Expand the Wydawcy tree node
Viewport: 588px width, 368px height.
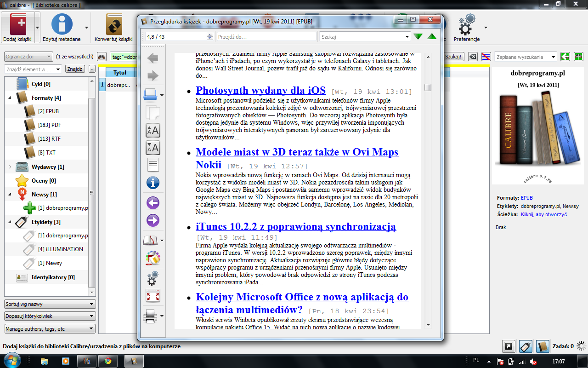[x=10, y=167]
